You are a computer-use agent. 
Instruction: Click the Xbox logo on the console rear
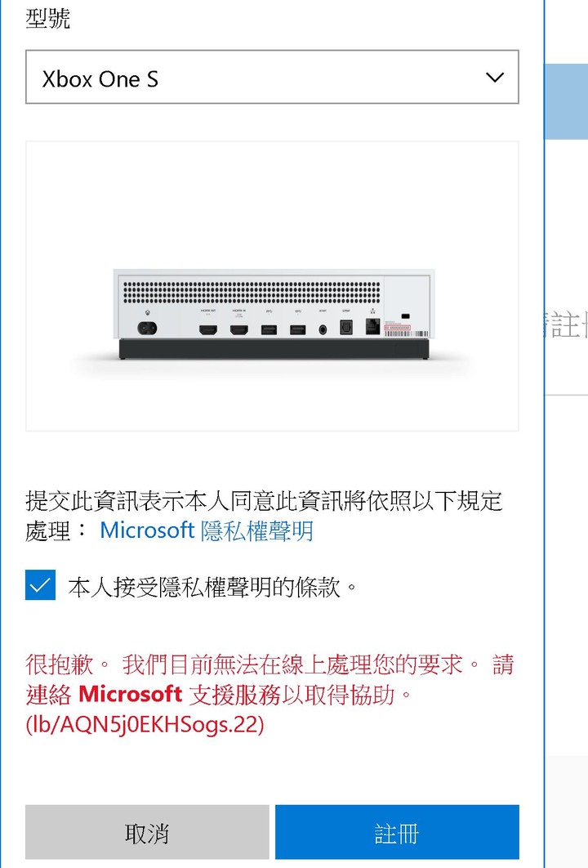[x=147, y=313]
